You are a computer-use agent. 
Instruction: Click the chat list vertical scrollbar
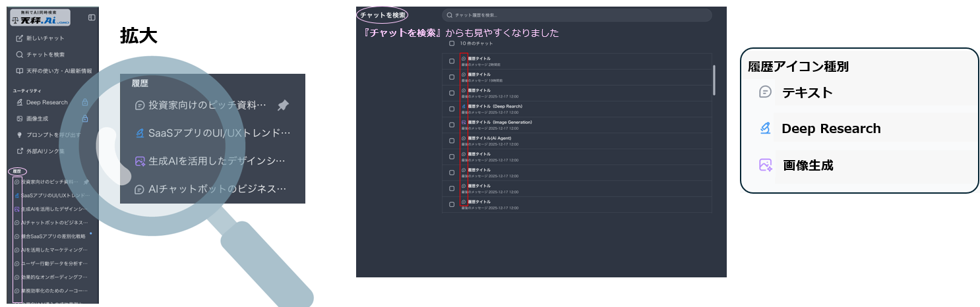(x=714, y=80)
